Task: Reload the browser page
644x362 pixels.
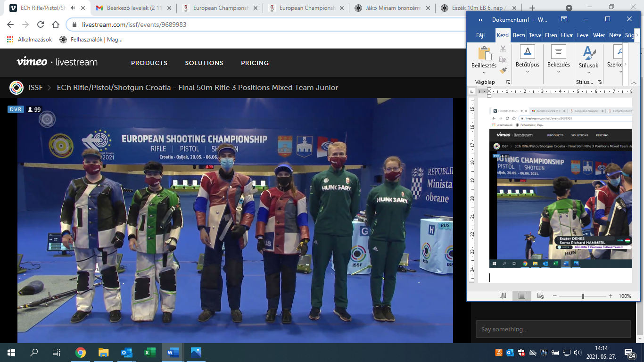Action: (x=41, y=25)
